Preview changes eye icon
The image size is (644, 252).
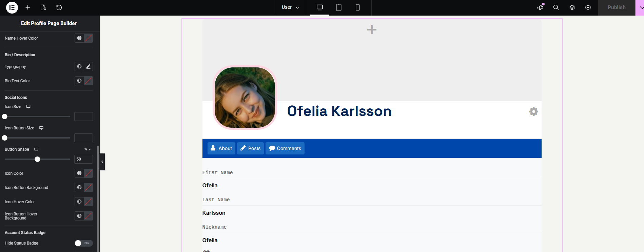click(588, 7)
